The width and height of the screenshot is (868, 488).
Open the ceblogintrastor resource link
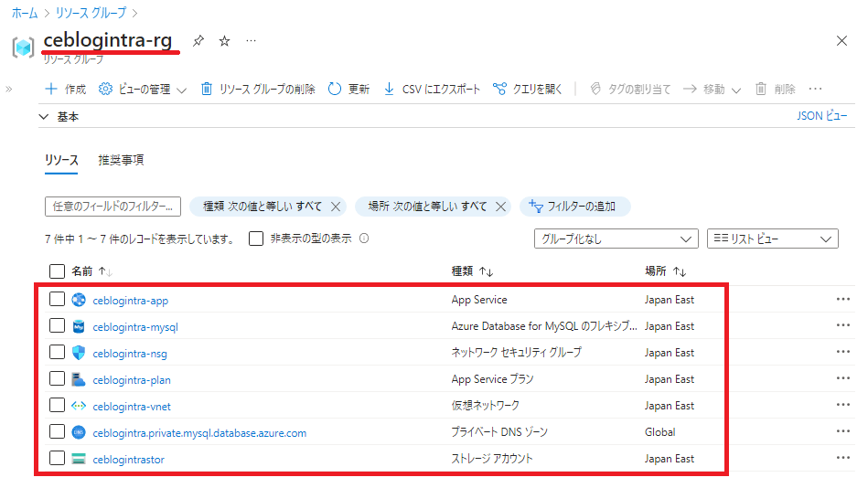point(128,460)
